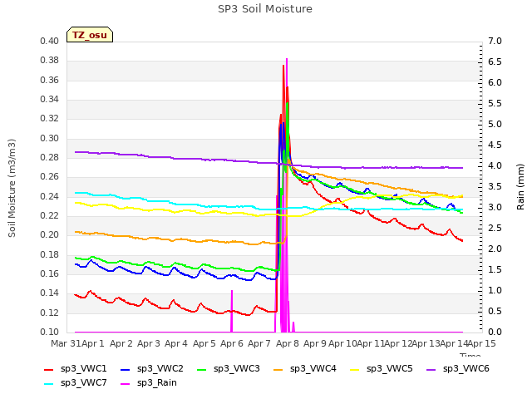Click the Apr 8 x-axis tick label
Viewport: 532px width, 399px height.
[x=287, y=343]
